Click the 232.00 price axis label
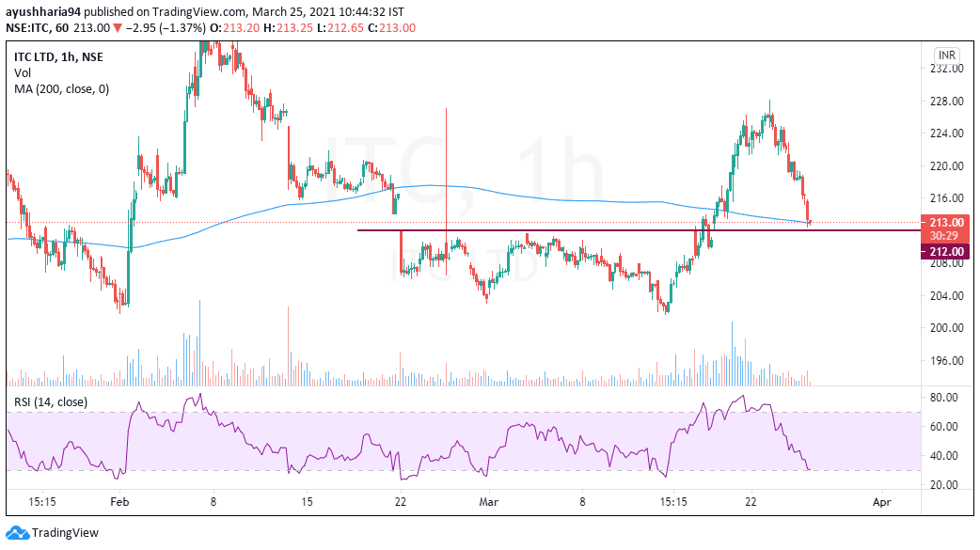 click(x=946, y=69)
